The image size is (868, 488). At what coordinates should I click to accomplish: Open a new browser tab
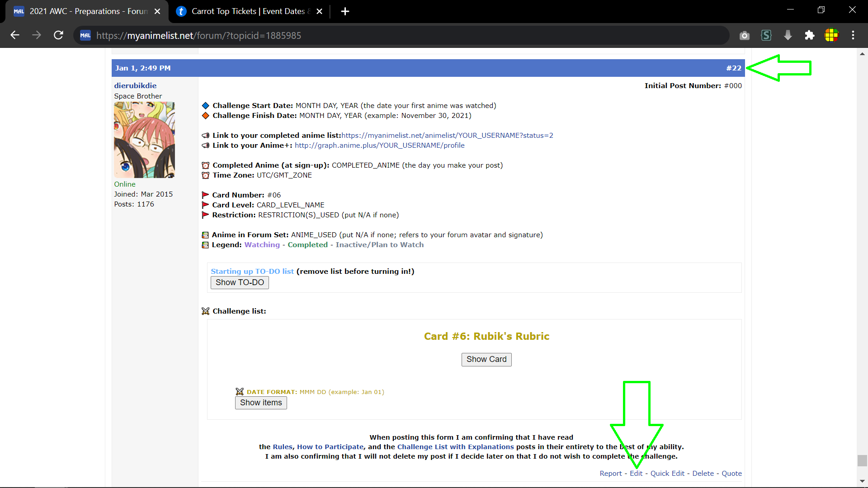345,11
